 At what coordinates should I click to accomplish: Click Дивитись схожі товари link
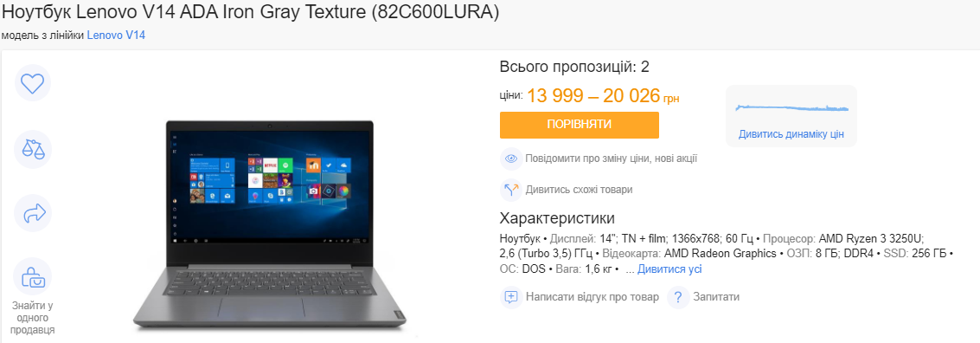[579, 190]
